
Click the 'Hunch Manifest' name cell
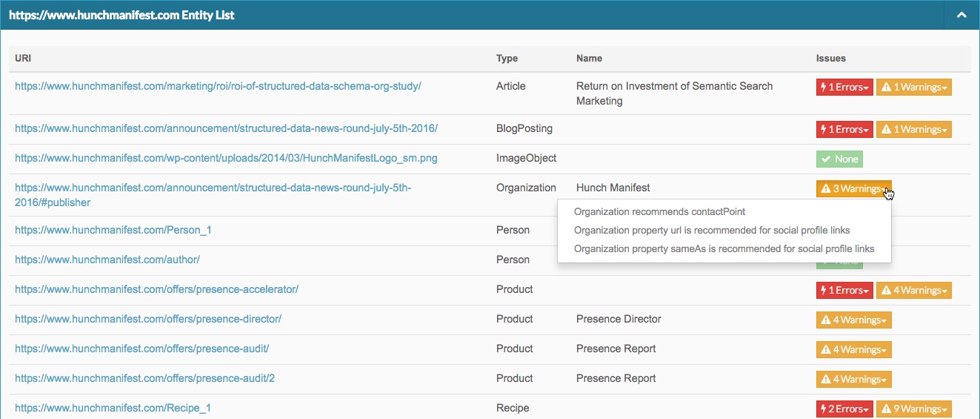click(613, 188)
